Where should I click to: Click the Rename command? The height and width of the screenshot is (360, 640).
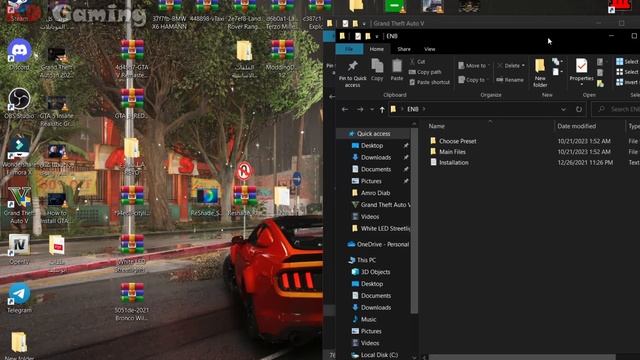point(510,80)
